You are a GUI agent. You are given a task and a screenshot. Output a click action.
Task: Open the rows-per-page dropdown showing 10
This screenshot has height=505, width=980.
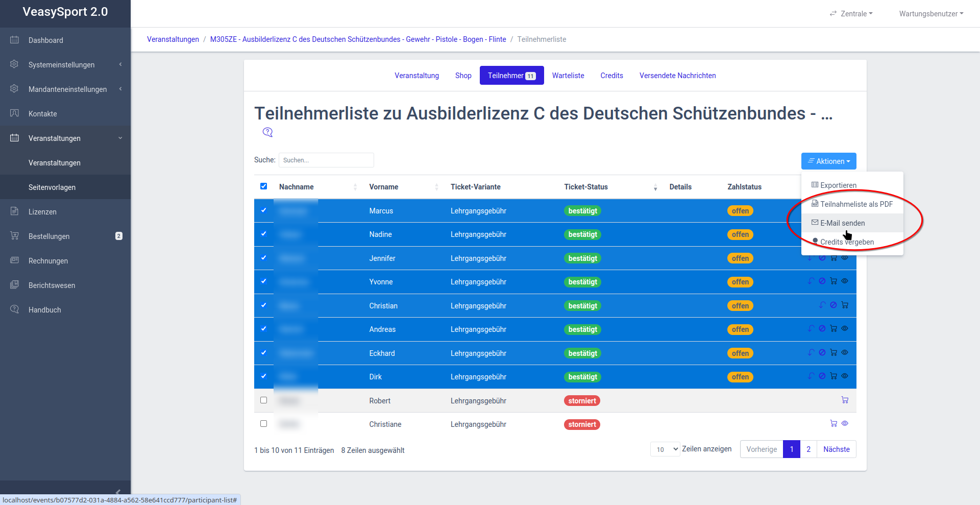tap(665, 449)
